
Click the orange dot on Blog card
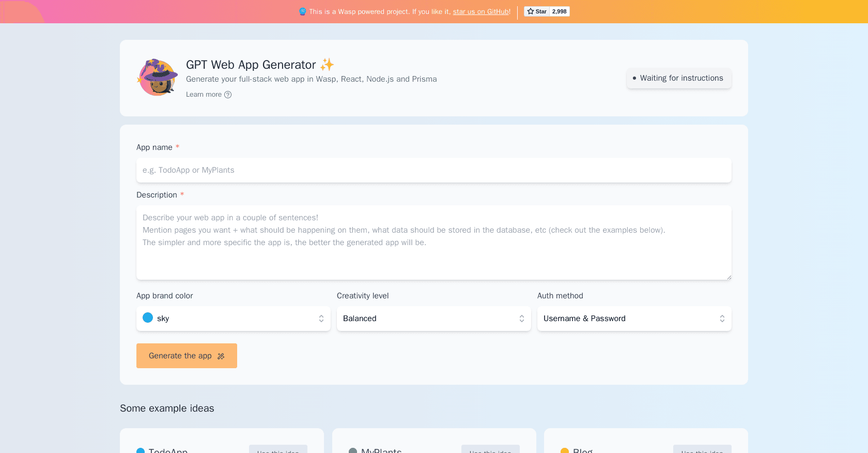[565, 451]
